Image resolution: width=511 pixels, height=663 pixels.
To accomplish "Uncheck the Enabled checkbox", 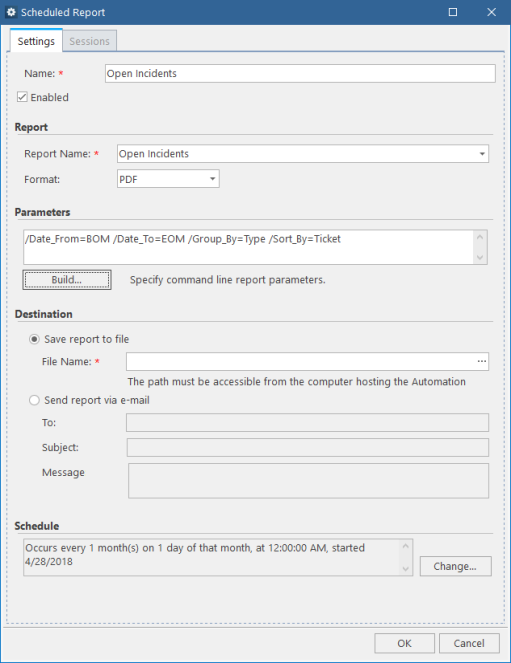I will click(x=22, y=97).
